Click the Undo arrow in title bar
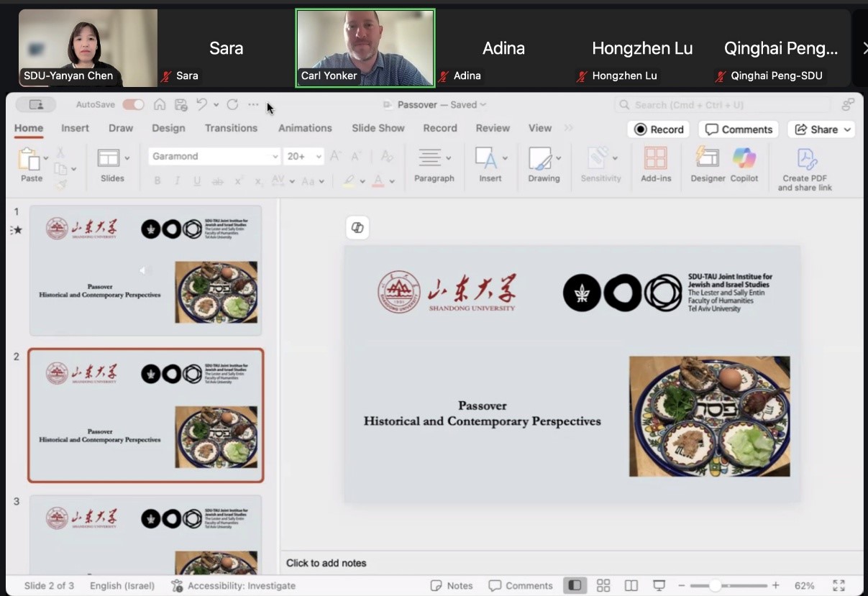The height and width of the screenshot is (596, 868). [202, 105]
